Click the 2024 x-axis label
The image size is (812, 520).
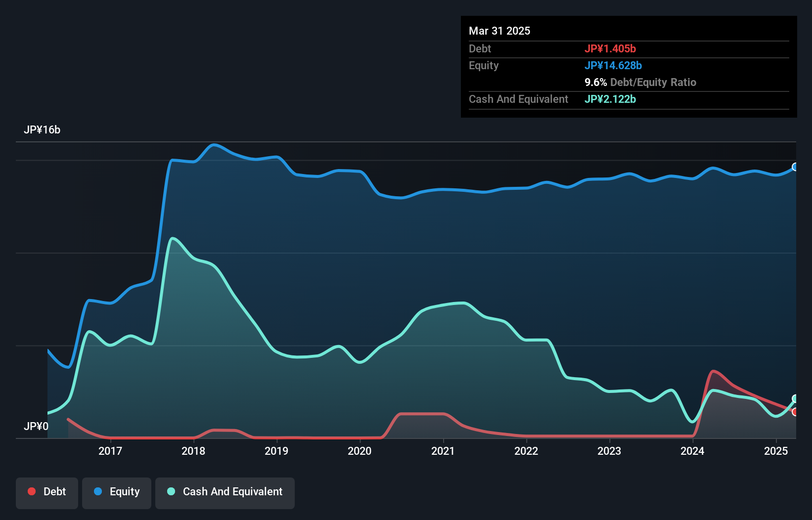692,451
